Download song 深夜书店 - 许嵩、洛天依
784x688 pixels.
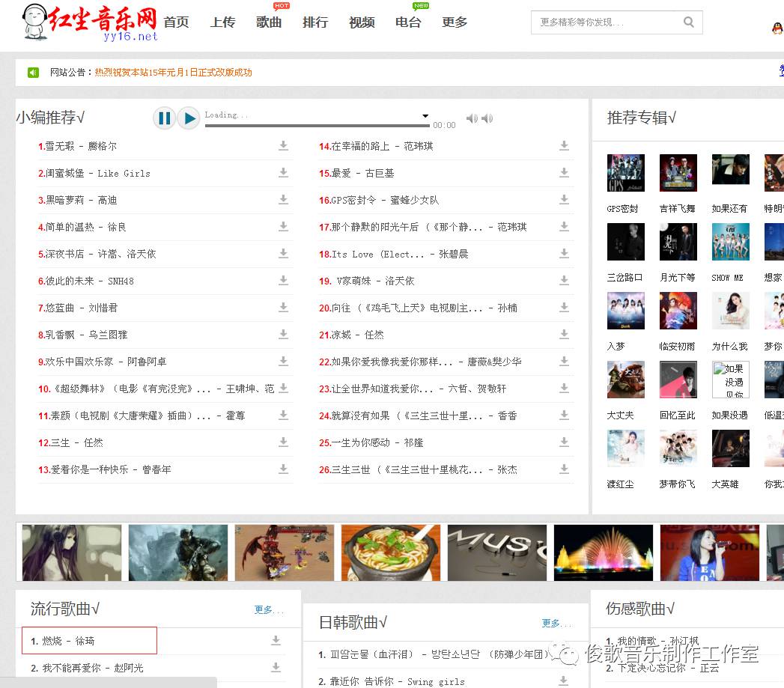[x=284, y=254]
